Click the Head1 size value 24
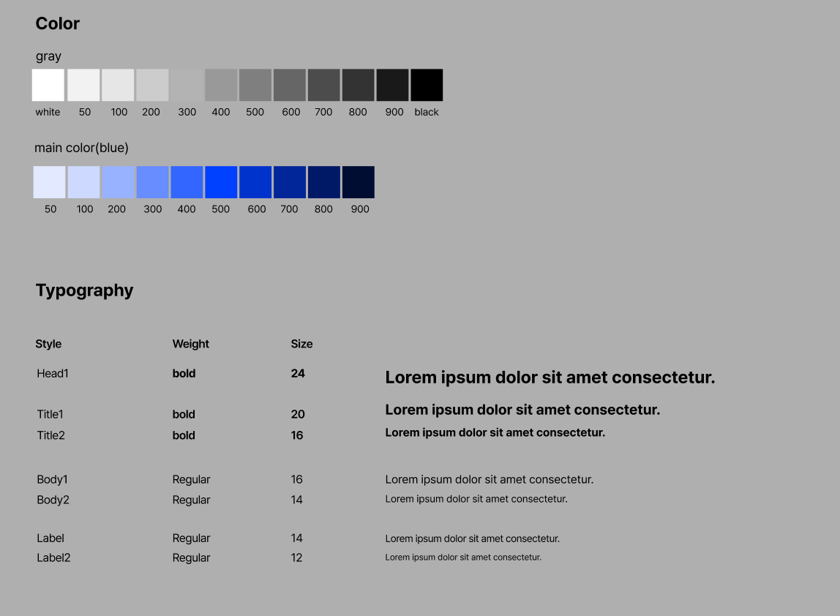This screenshot has height=616, width=840. pyautogui.click(x=298, y=373)
